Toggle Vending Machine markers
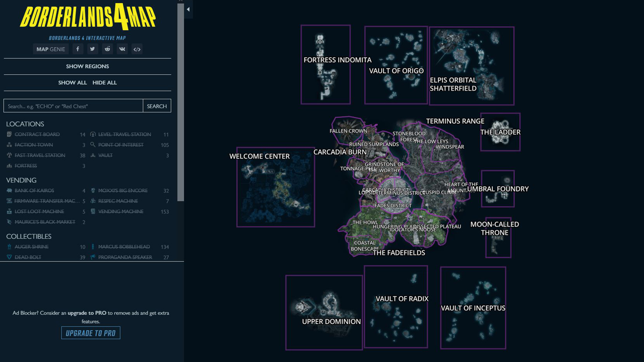644x362 pixels. coord(130,212)
